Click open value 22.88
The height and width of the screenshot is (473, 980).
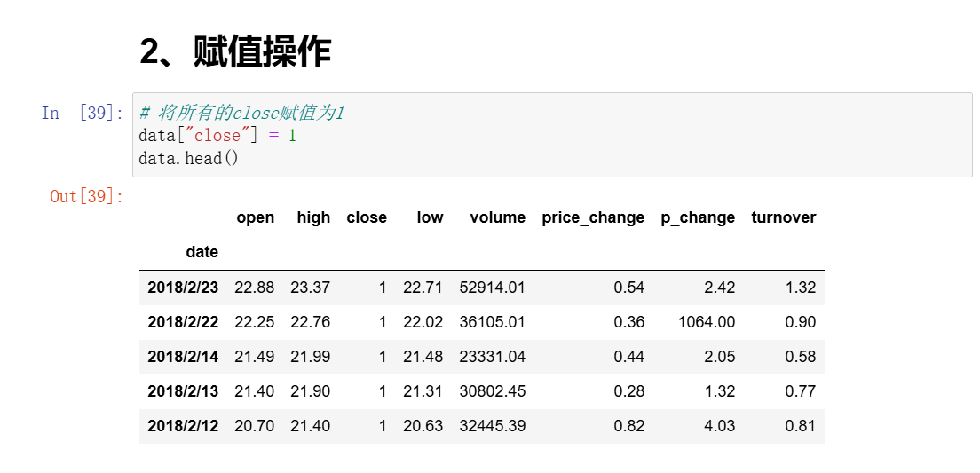click(255, 288)
